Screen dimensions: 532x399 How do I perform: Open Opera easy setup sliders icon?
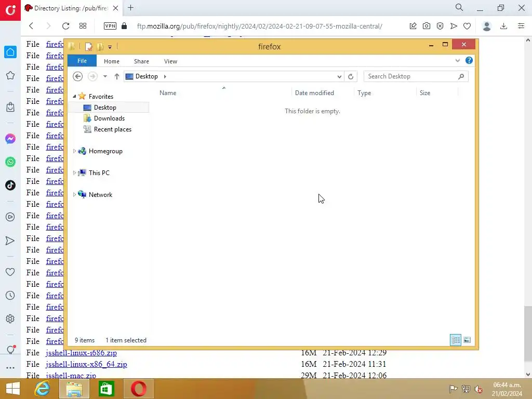point(521,26)
